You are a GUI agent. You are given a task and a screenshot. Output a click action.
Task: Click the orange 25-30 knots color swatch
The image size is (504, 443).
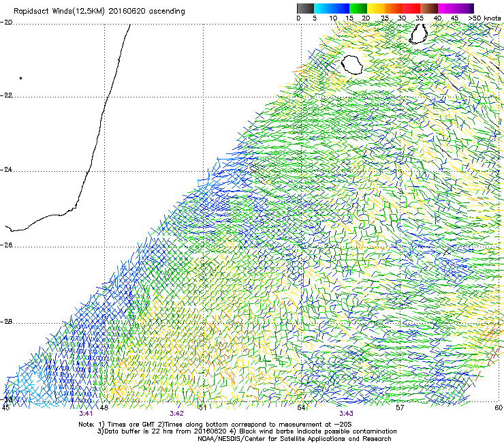[394, 8]
